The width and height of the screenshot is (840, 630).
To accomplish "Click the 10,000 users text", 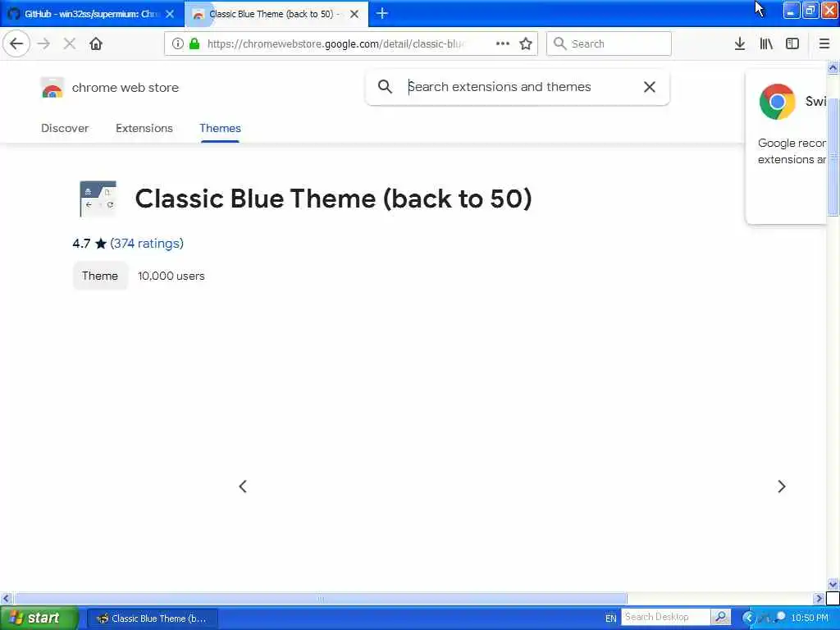I will (171, 276).
